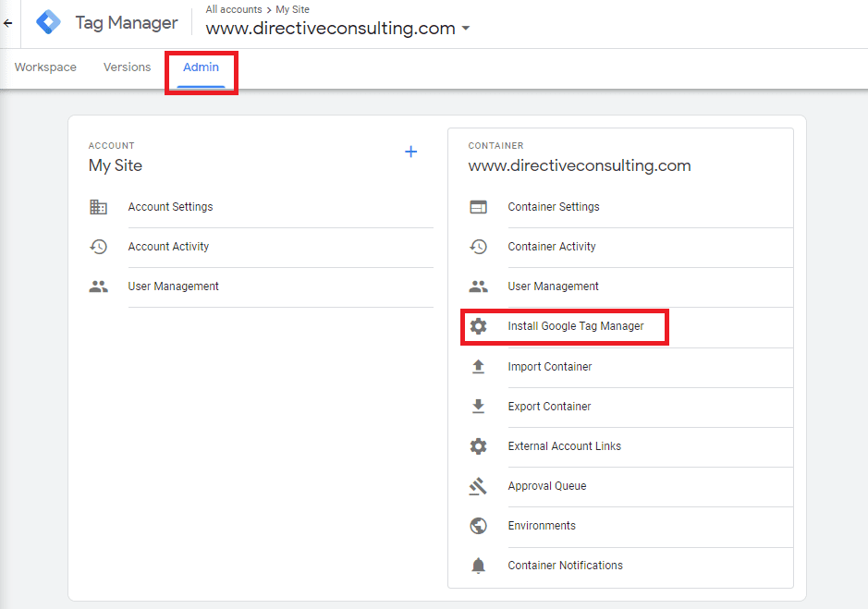
Task: Click the Approval Queue gavel icon
Action: [478, 486]
